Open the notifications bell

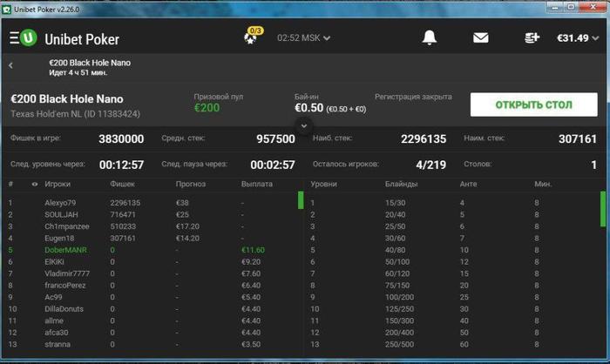[x=429, y=37]
